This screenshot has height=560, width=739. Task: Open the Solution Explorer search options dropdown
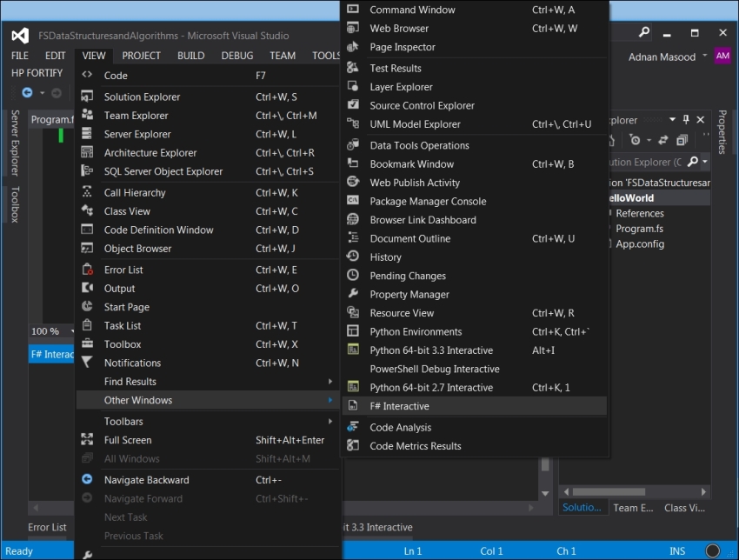[705, 162]
